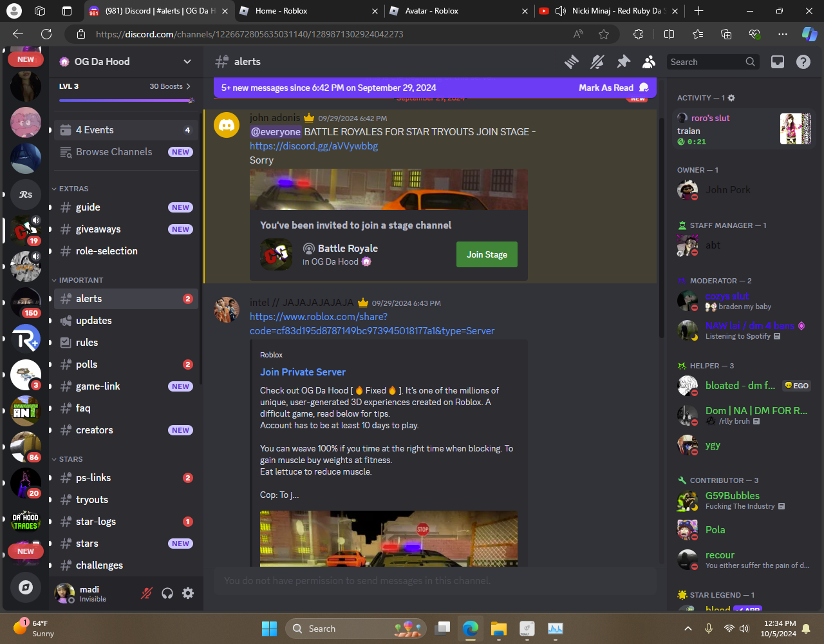
Task: Open the rules channel
Action: pos(126,343)
